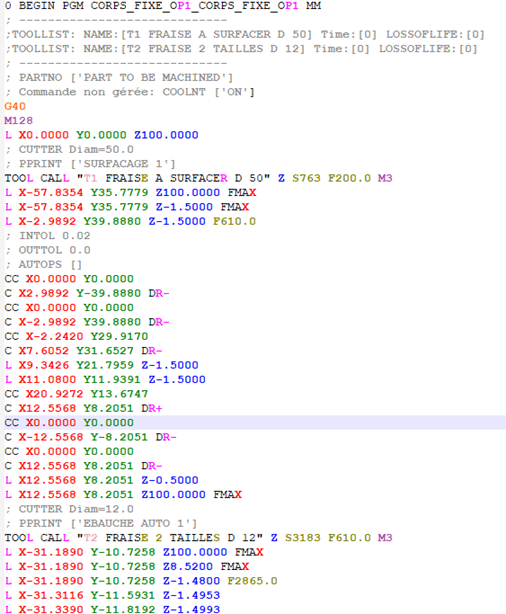
Task: Click the line containing F2865.0 feed rate
Action: pyautogui.click(x=141, y=581)
